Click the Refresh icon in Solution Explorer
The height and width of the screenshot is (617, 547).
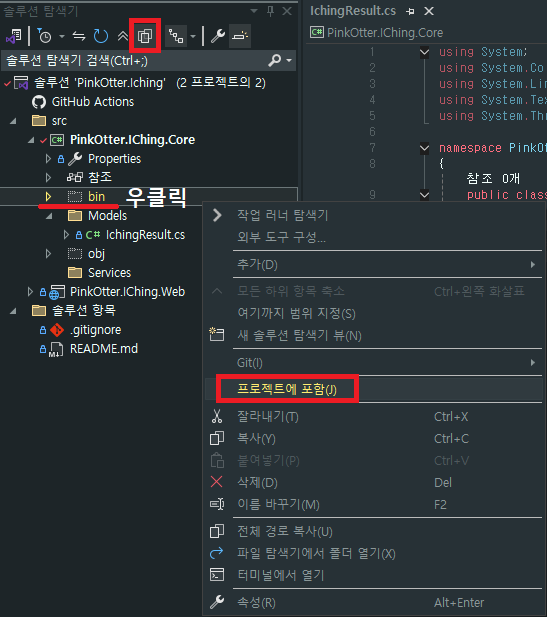101,36
